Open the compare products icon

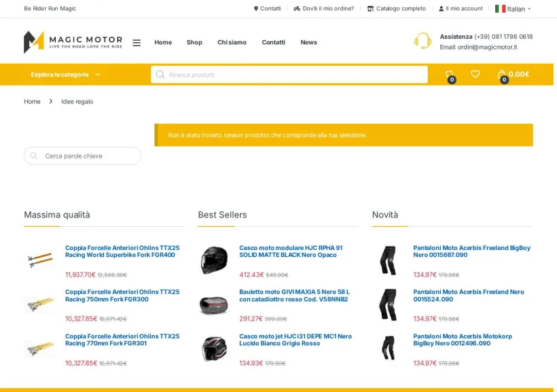[450, 74]
